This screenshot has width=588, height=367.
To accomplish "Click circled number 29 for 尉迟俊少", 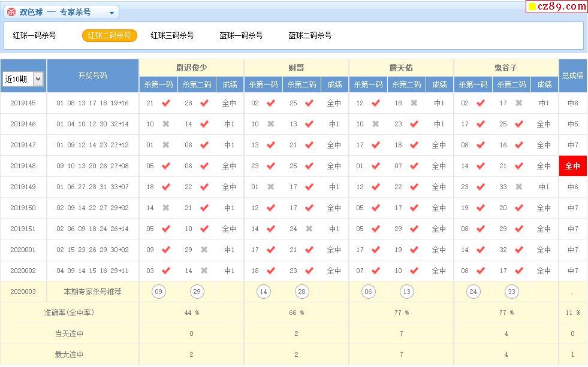I will coord(197,292).
